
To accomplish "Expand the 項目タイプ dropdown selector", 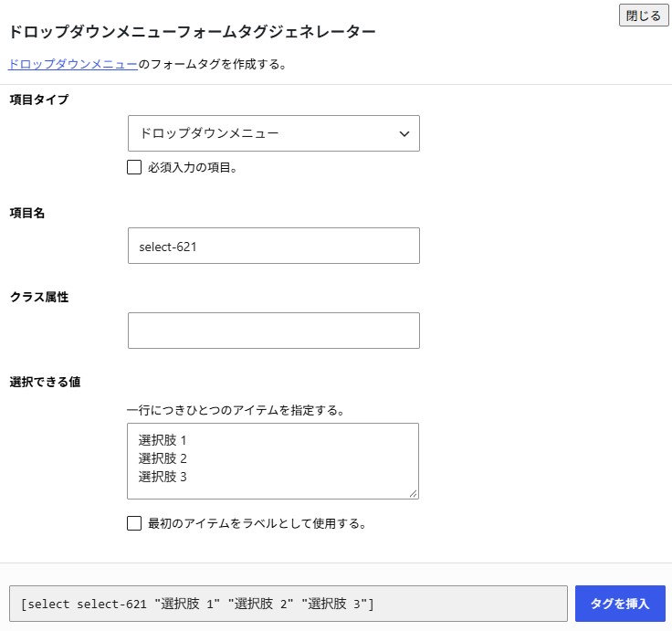I will tap(273, 133).
